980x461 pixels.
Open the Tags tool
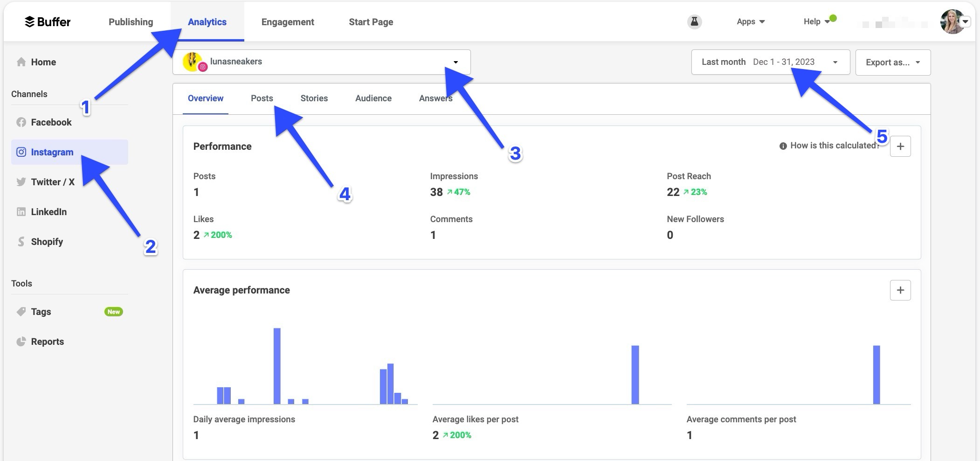pos(41,311)
